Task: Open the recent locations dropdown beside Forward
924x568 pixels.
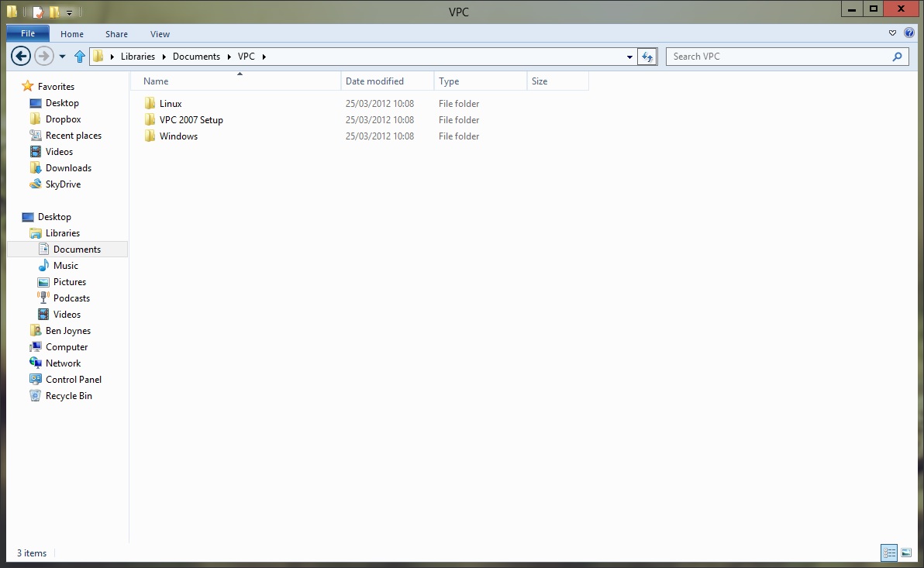Action: pyautogui.click(x=62, y=57)
